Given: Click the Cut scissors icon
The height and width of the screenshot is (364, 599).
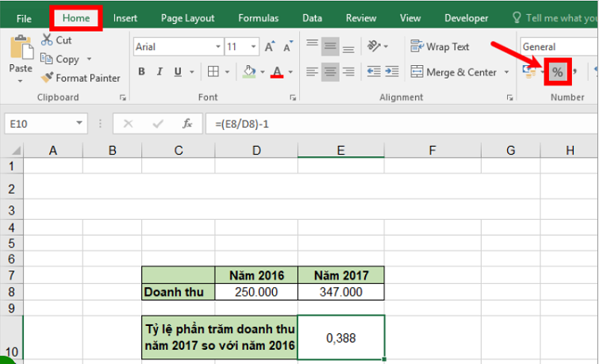Looking at the screenshot, I should (47, 40).
